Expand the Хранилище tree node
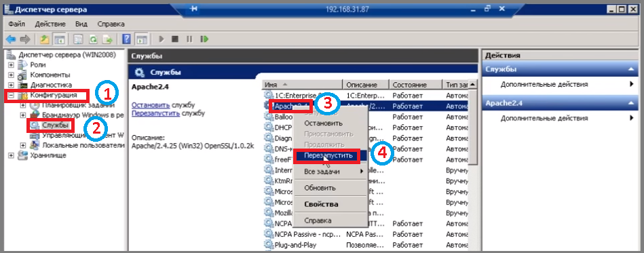Screen dimensions: 644x253 (11, 155)
